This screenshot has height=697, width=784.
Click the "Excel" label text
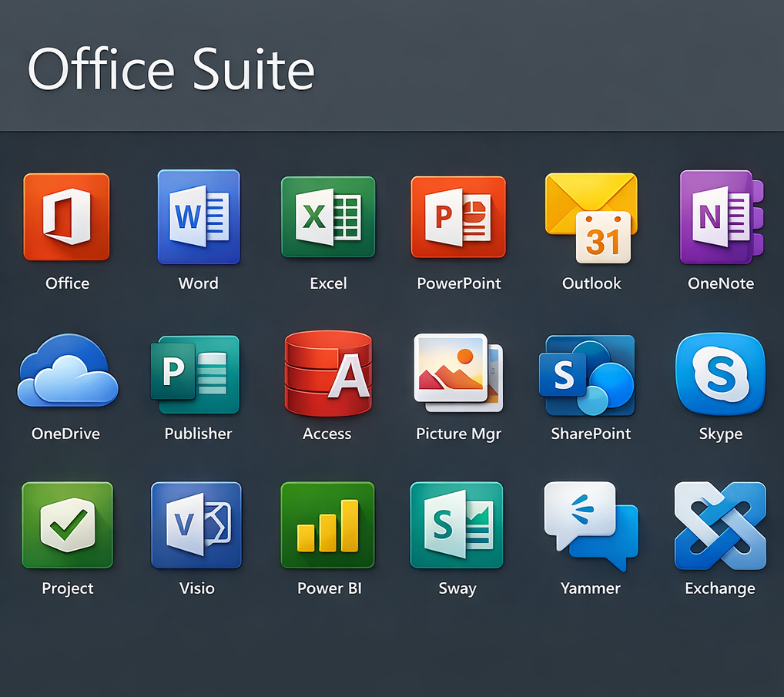tap(329, 283)
